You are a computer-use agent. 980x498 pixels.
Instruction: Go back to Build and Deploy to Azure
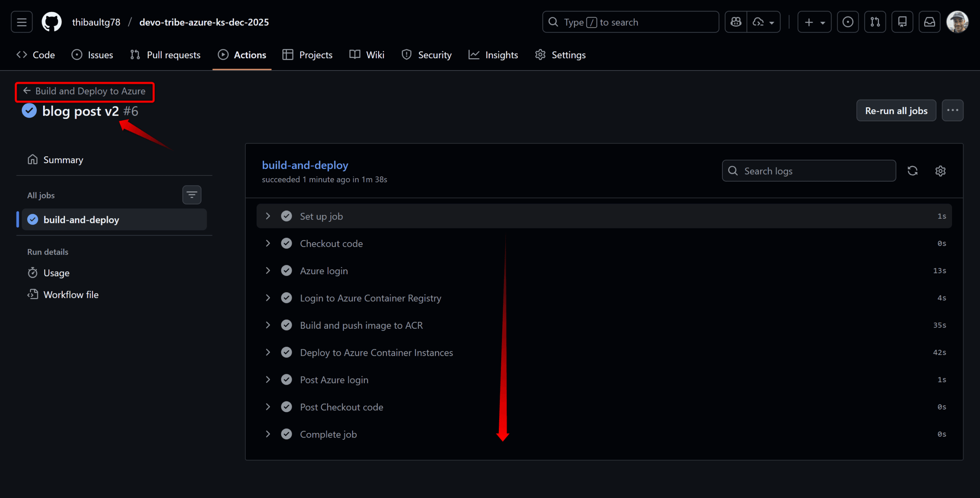point(85,91)
